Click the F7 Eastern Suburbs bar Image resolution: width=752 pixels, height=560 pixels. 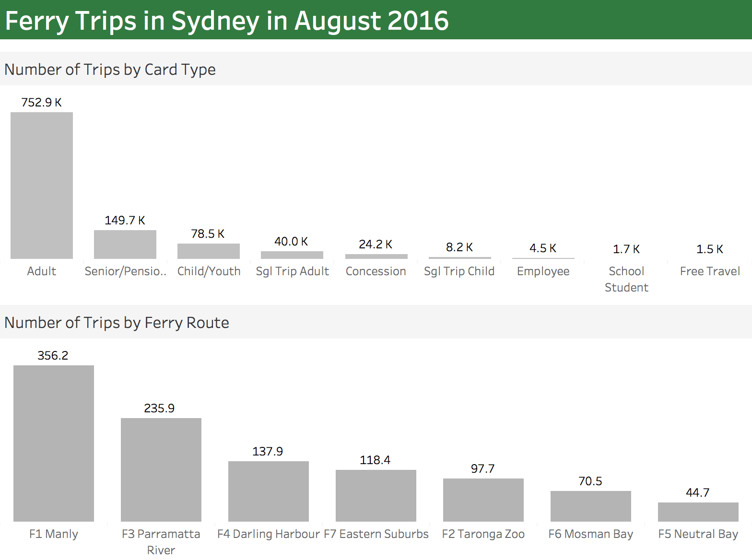point(376,496)
